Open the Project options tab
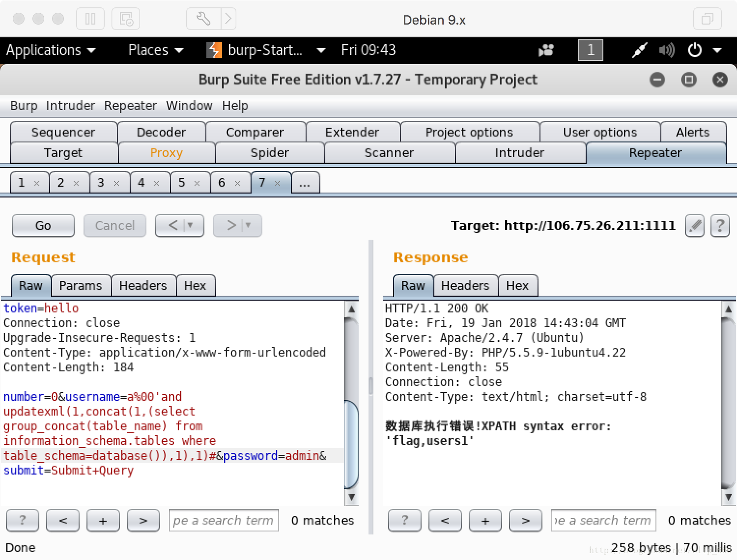This screenshot has height=560, width=737. click(x=469, y=132)
